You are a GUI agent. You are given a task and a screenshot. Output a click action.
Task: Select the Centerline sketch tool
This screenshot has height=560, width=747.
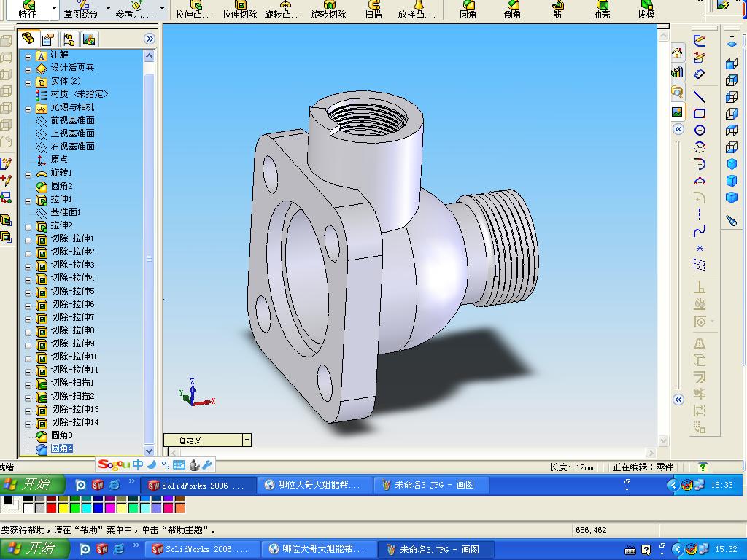700,214
